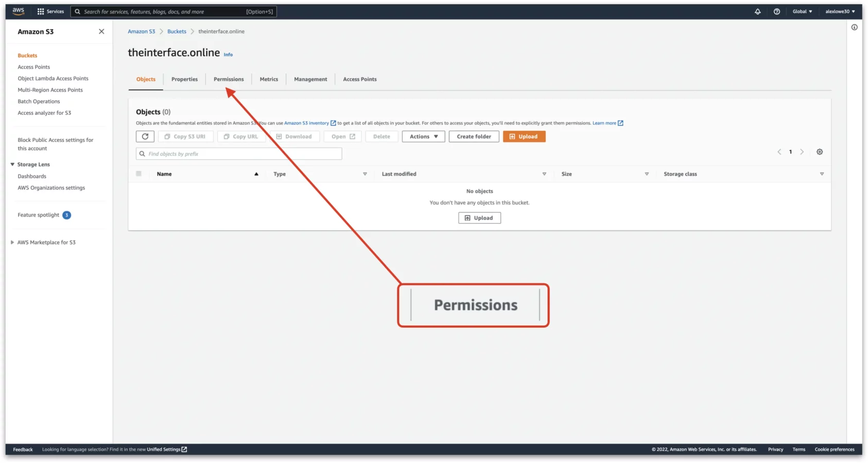The height and width of the screenshot is (463, 868).
Task: Go to previous page arrow
Action: tap(779, 152)
